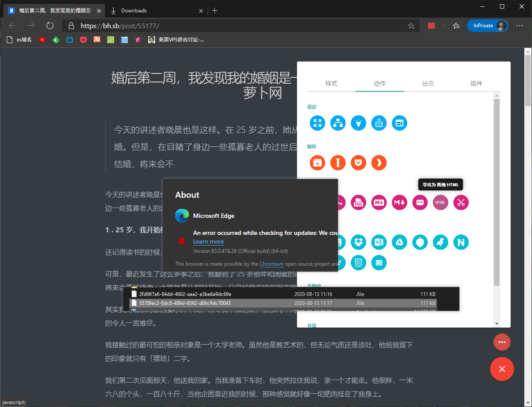Click the panel scrollbar down arrow
This screenshot has width=532, height=407.
(497, 324)
